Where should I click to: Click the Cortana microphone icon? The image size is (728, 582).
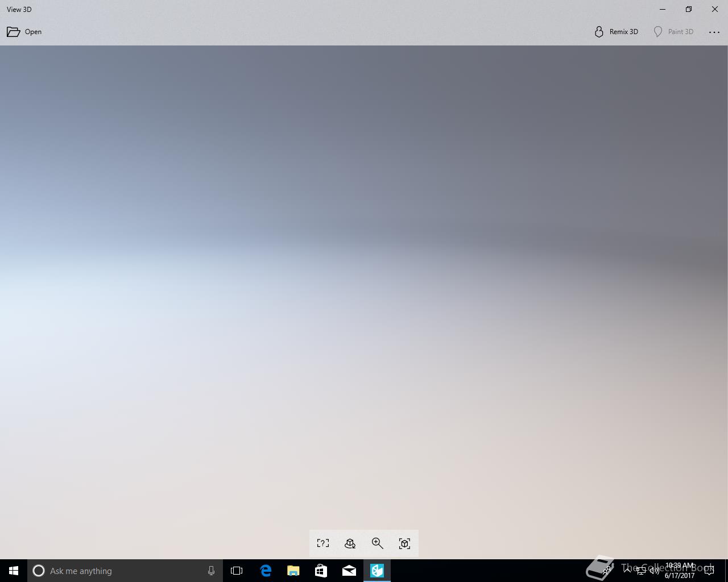pos(211,571)
